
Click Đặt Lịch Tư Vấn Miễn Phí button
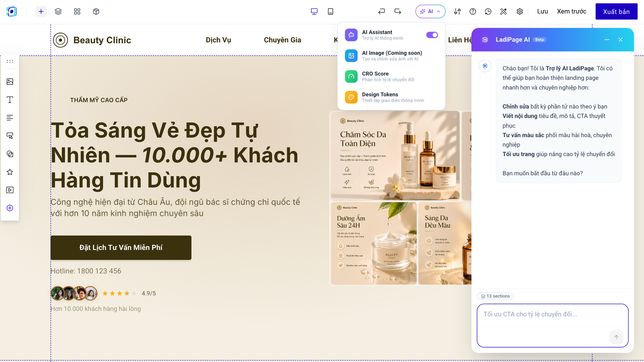pos(121,248)
